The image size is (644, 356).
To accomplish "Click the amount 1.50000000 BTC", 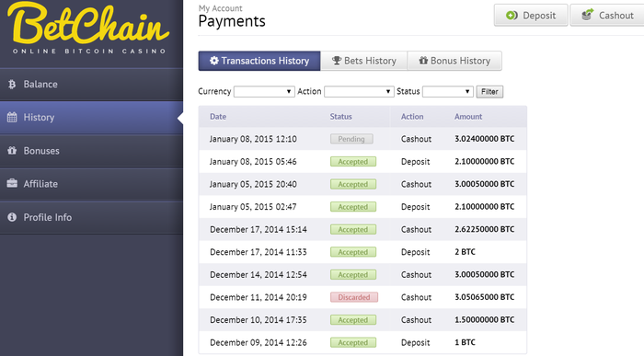I will tap(484, 319).
